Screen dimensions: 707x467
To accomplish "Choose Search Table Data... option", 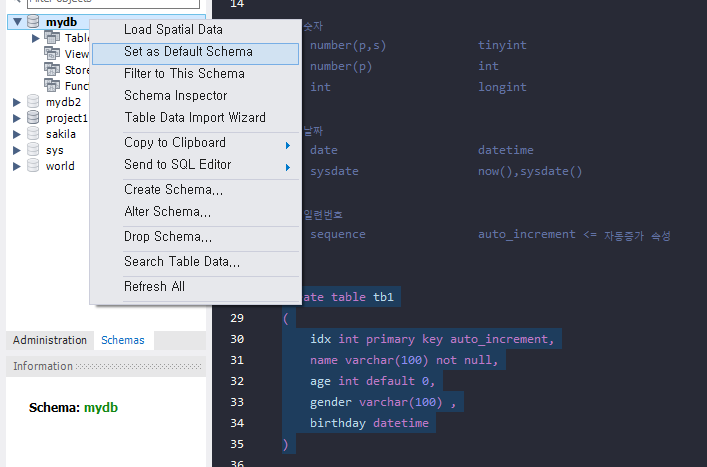I will coord(195,262).
